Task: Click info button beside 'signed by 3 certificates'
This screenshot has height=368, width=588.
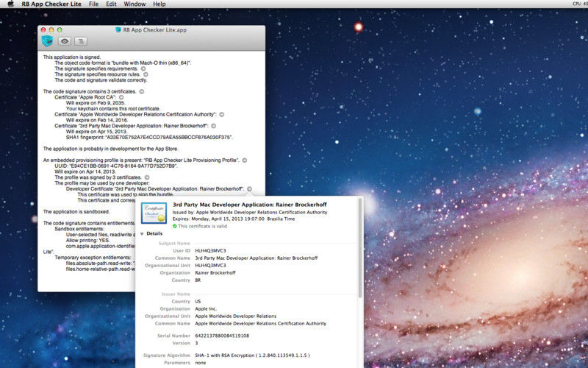Action: 147,177
